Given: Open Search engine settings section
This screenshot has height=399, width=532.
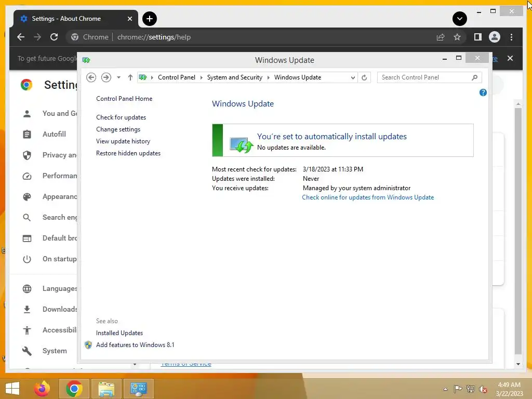Looking at the screenshot, I should pyautogui.click(x=49, y=217).
